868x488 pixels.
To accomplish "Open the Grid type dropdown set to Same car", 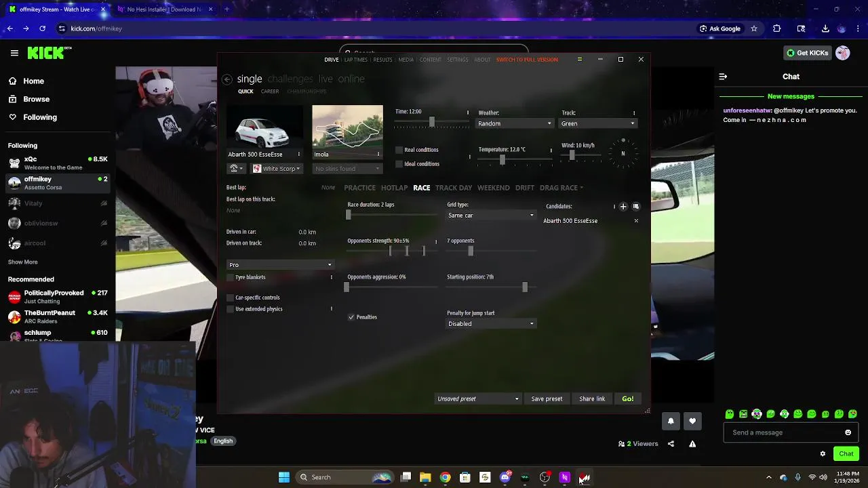I will click(x=491, y=216).
